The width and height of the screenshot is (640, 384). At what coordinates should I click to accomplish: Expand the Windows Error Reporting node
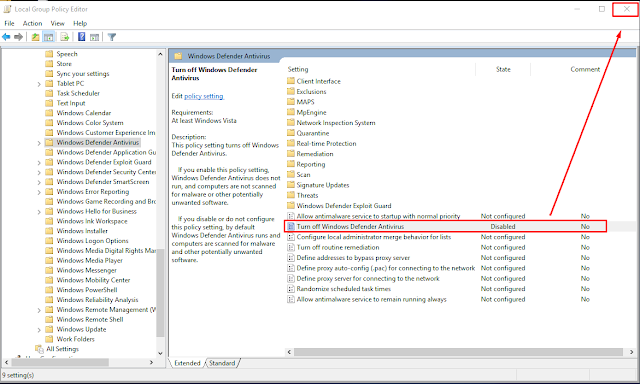pyautogui.click(x=39, y=192)
